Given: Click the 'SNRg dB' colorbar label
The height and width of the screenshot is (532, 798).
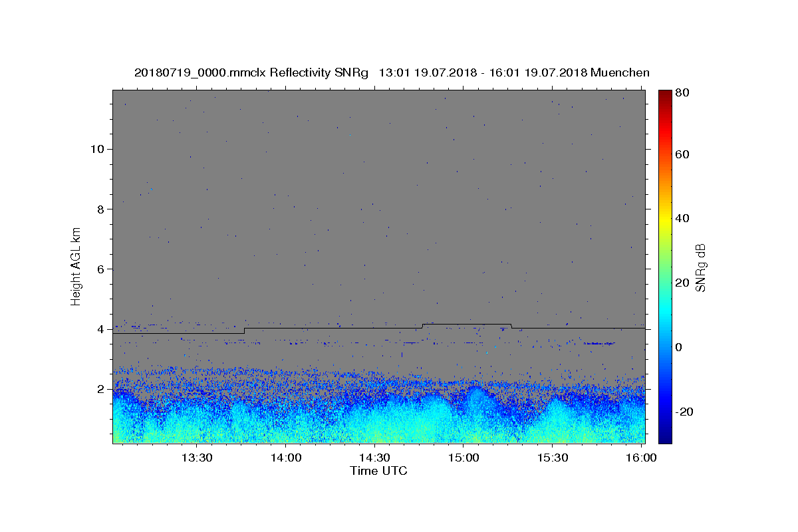Looking at the screenshot, I should click(x=700, y=267).
